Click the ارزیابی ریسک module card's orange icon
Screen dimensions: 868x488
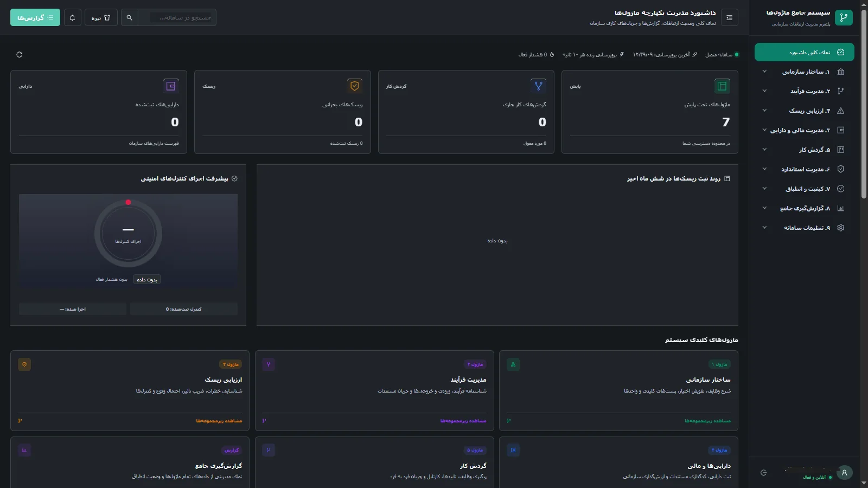click(24, 364)
